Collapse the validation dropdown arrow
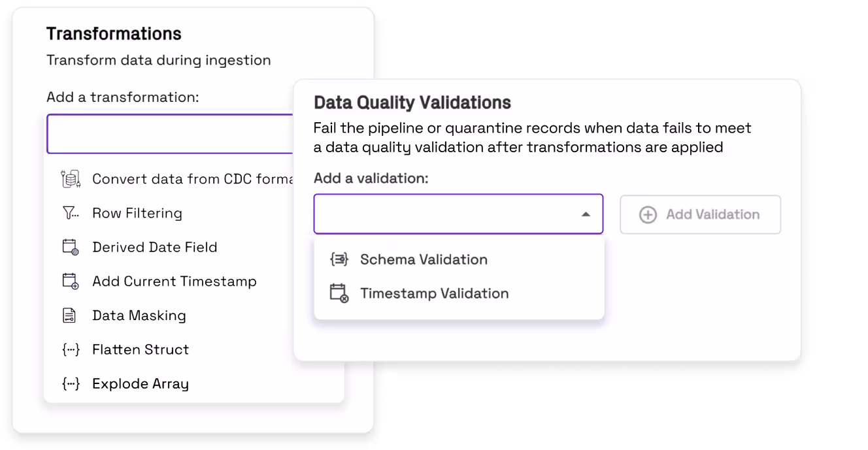Viewport: 868px width, 450px height. click(586, 214)
